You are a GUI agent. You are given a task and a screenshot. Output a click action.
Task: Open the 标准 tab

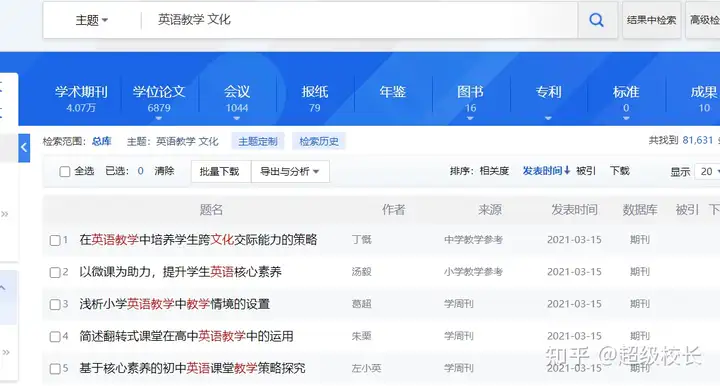[626, 99]
